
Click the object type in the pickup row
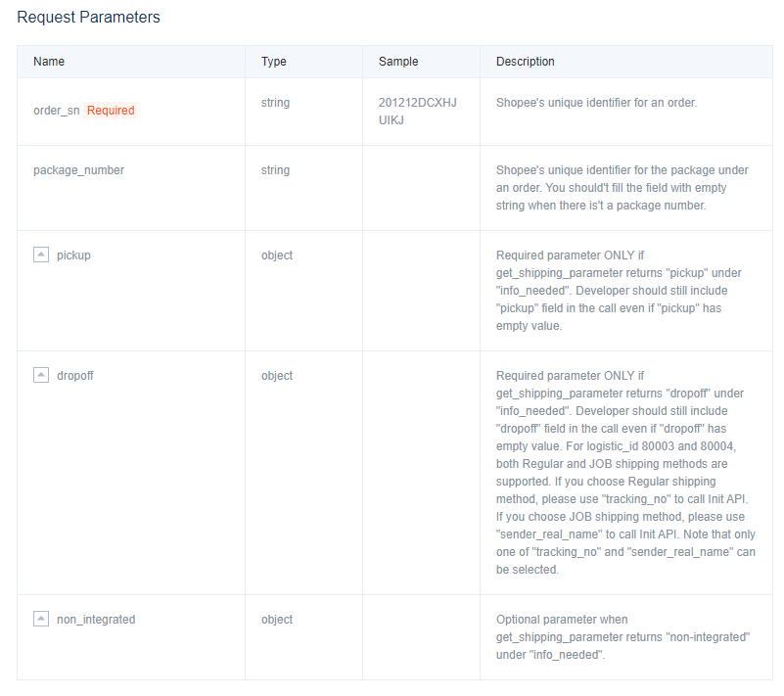pyautogui.click(x=277, y=255)
